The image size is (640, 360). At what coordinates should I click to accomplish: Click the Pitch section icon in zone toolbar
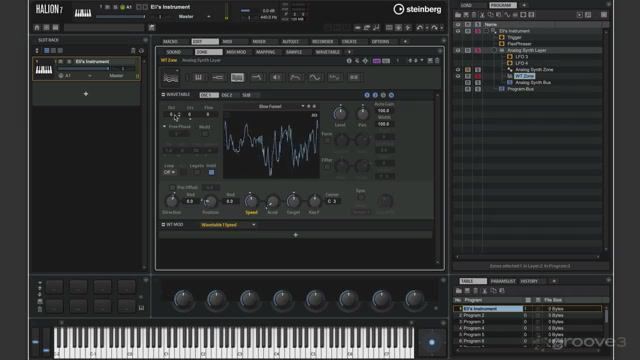[218, 77]
